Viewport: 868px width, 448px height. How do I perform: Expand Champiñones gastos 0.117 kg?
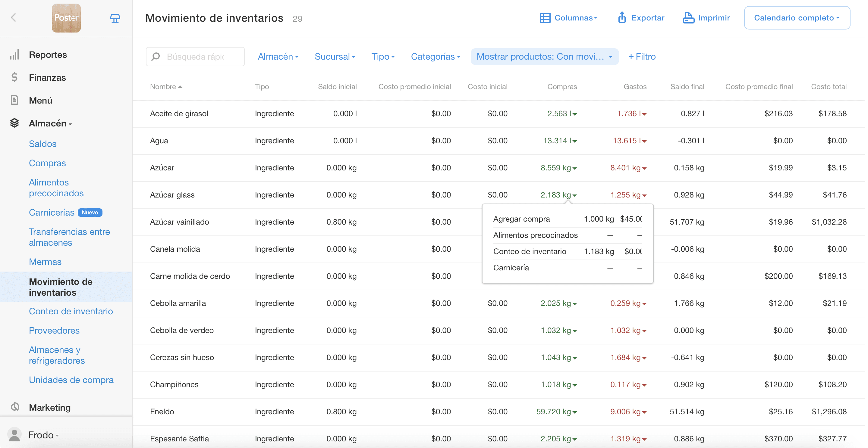pyautogui.click(x=628, y=384)
